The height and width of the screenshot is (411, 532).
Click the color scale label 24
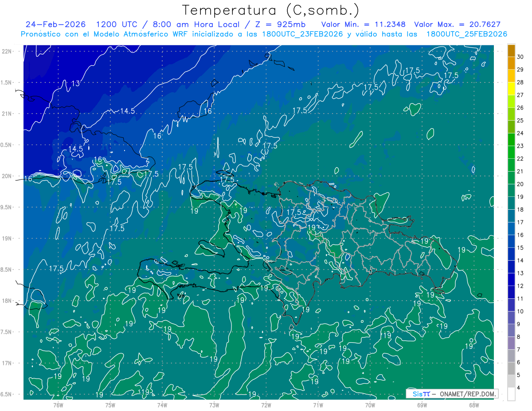click(520, 133)
